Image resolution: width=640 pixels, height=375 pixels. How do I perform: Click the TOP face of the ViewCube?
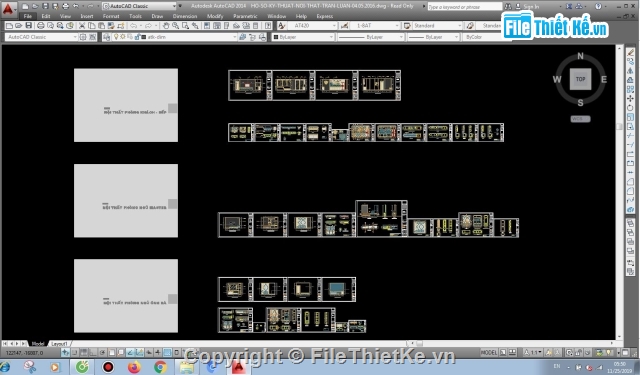pyautogui.click(x=580, y=79)
